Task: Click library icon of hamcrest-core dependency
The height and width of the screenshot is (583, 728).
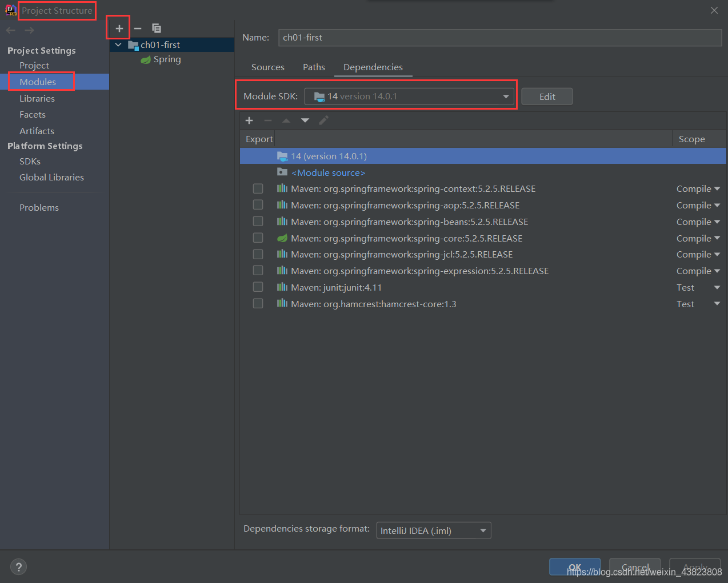Action: 282,303
